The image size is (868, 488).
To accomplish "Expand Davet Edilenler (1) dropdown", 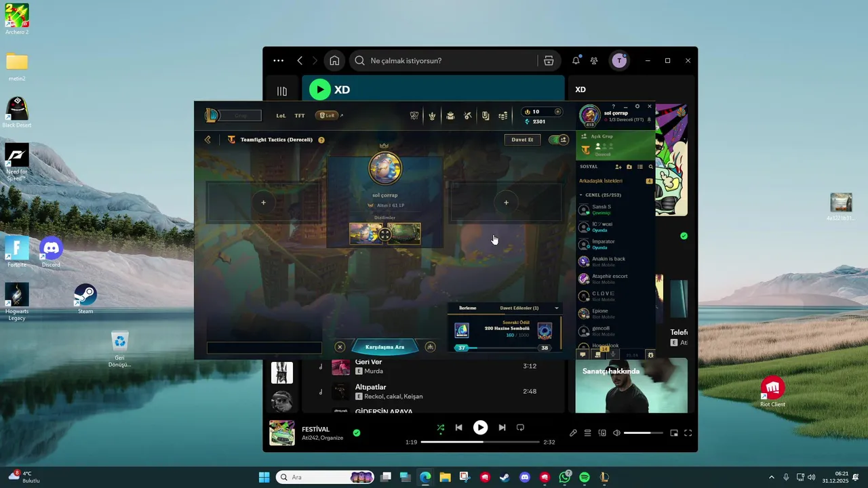I will pyautogui.click(x=557, y=308).
